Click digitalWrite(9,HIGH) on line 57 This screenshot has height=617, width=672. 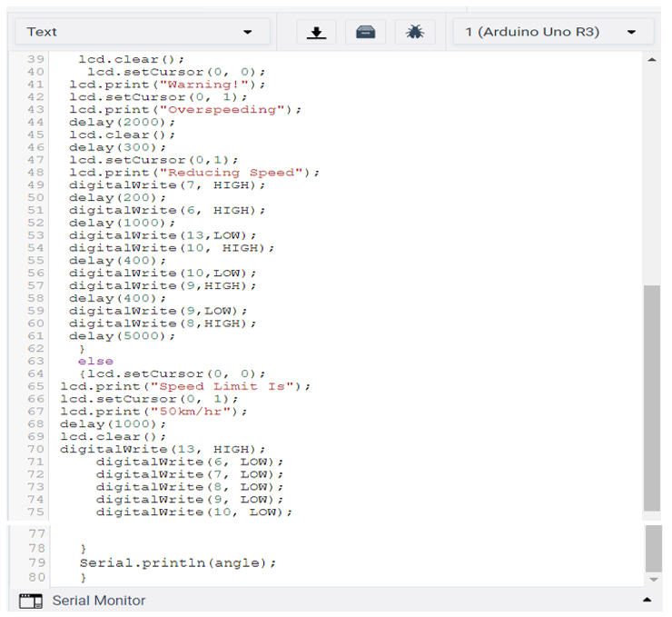click(x=163, y=286)
